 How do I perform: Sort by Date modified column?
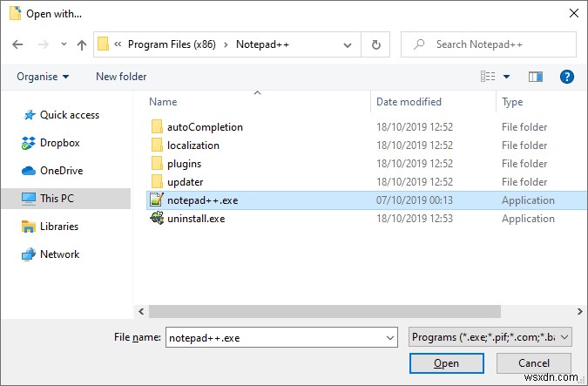click(x=409, y=102)
